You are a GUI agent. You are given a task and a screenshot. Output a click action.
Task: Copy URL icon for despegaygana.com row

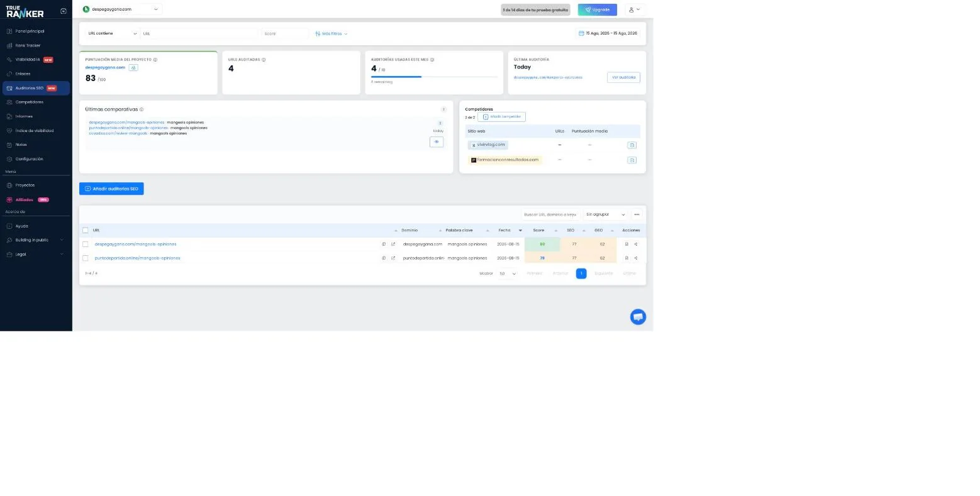click(384, 244)
